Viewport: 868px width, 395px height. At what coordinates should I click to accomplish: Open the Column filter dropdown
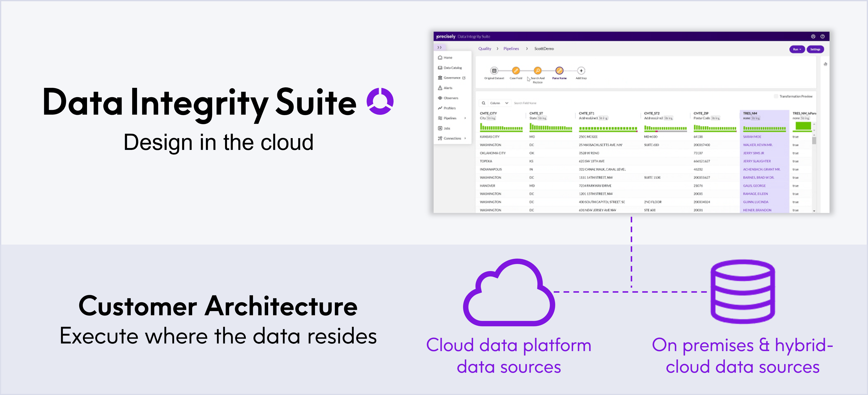499,103
